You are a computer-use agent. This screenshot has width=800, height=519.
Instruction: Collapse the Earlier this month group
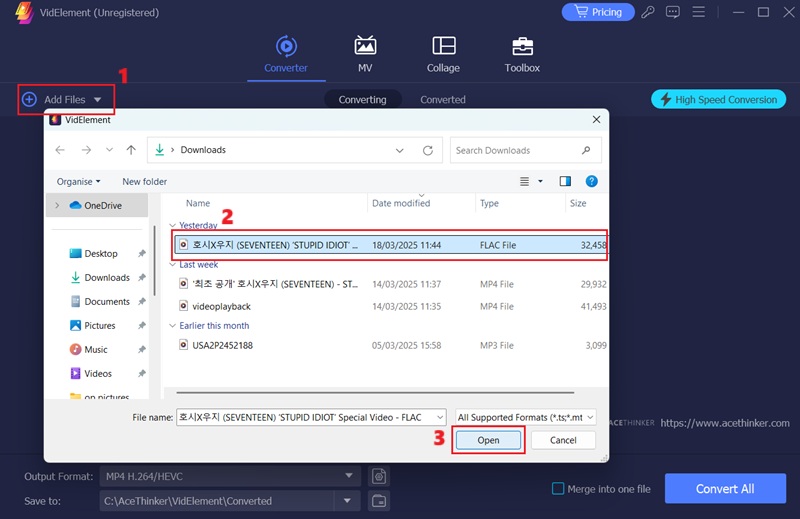(x=172, y=326)
